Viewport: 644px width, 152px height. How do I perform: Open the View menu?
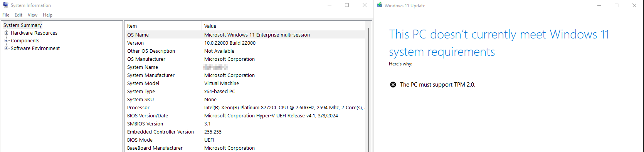32,15
